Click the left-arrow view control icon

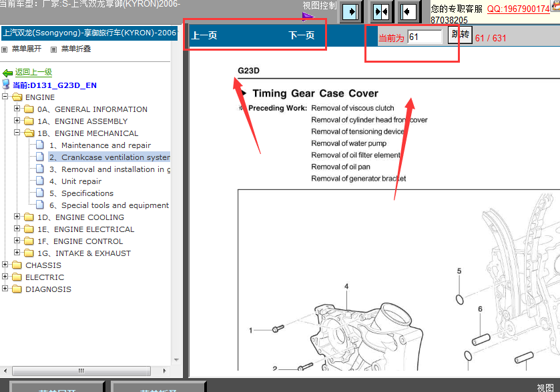coord(408,12)
